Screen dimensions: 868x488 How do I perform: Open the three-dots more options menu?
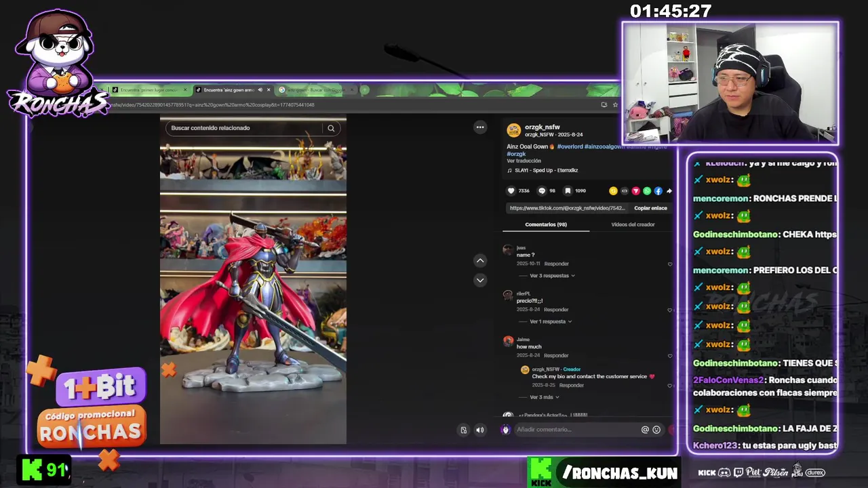coord(480,127)
